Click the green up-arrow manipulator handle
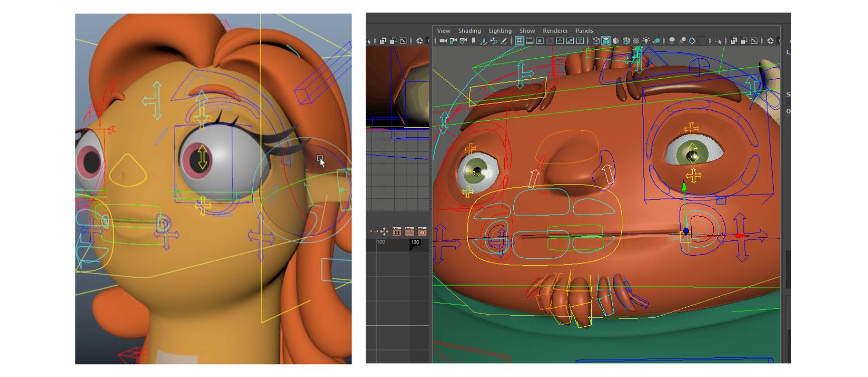868x377 pixels. [x=684, y=187]
